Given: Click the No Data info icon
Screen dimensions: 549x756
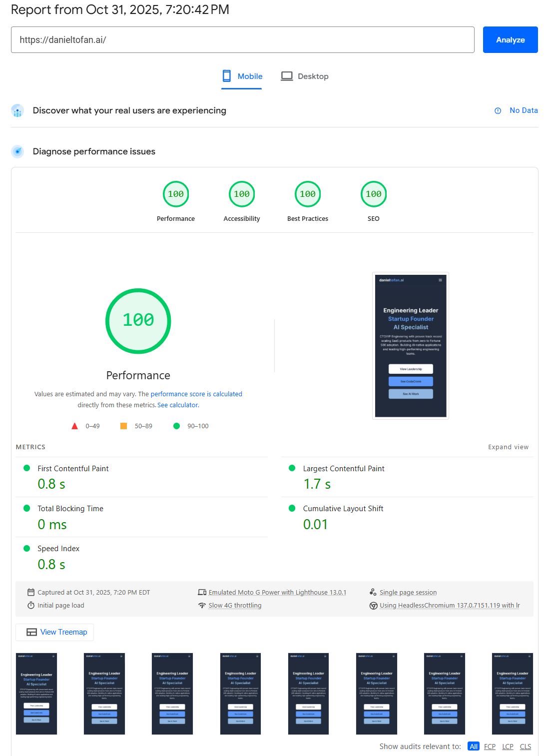Looking at the screenshot, I should [498, 111].
